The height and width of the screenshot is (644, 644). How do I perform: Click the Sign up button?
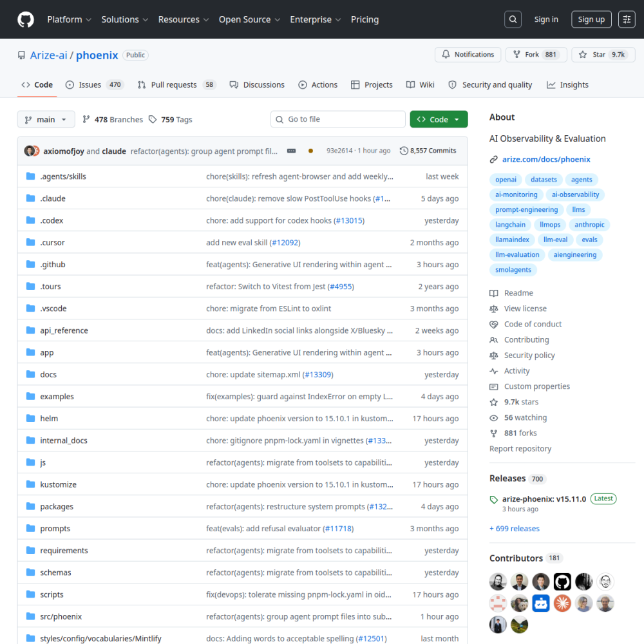(591, 19)
